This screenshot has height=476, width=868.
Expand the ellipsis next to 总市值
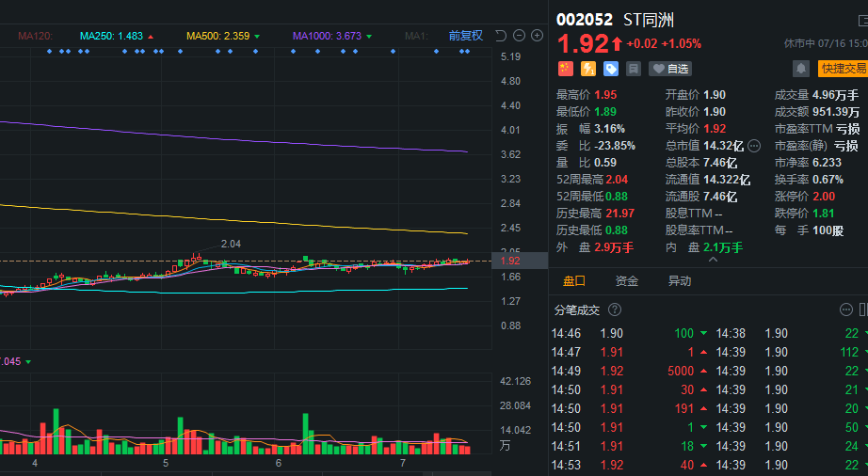click(x=754, y=146)
